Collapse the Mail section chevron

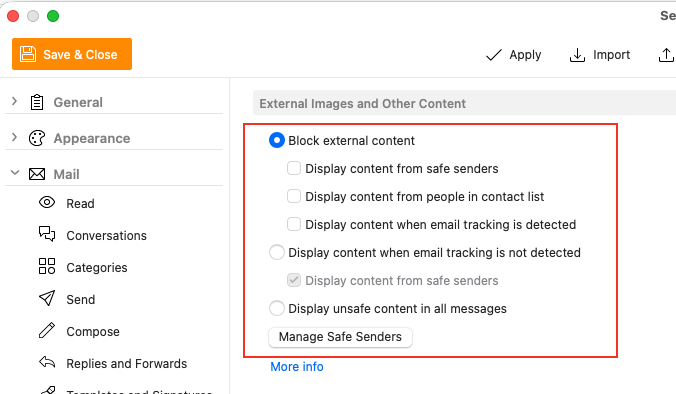pyautogui.click(x=15, y=173)
